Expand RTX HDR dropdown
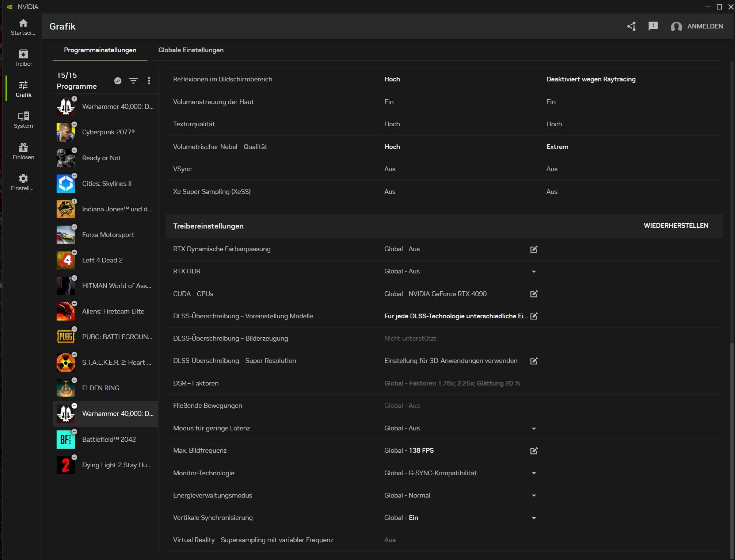This screenshot has width=735, height=560. click(534, 272)
